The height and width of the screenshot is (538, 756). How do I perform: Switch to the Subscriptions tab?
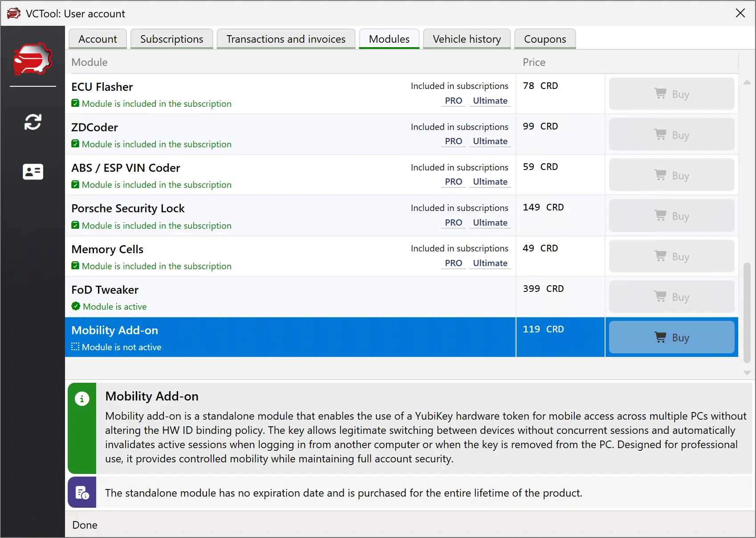(x=171, y=39)
